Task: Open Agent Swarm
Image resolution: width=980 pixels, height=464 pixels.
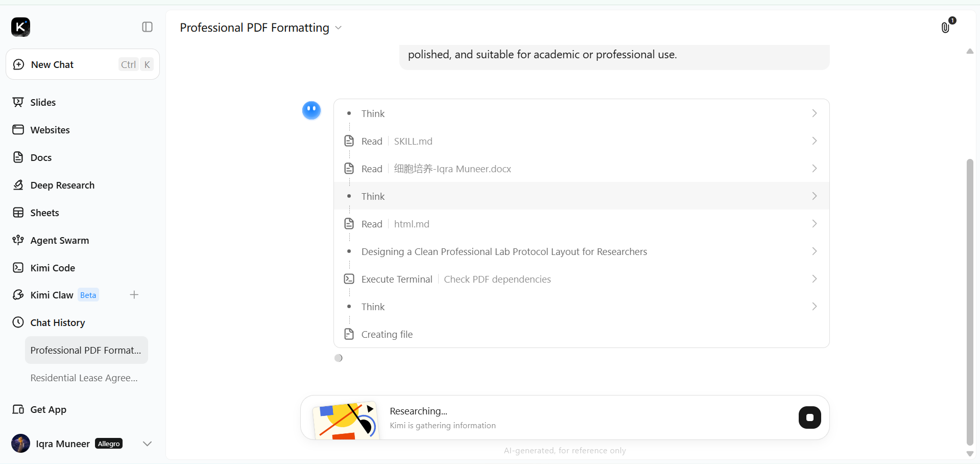Action: tap(51, 240)
